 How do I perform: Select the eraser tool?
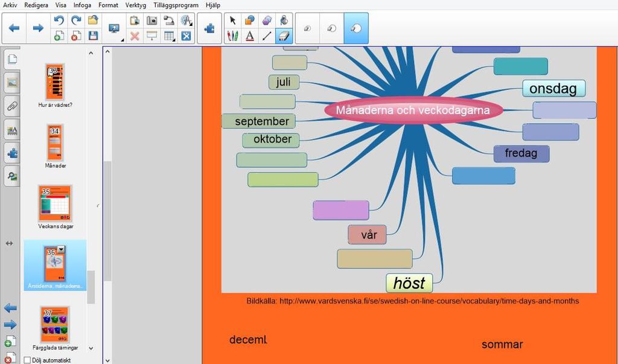(x=284, y=36)
